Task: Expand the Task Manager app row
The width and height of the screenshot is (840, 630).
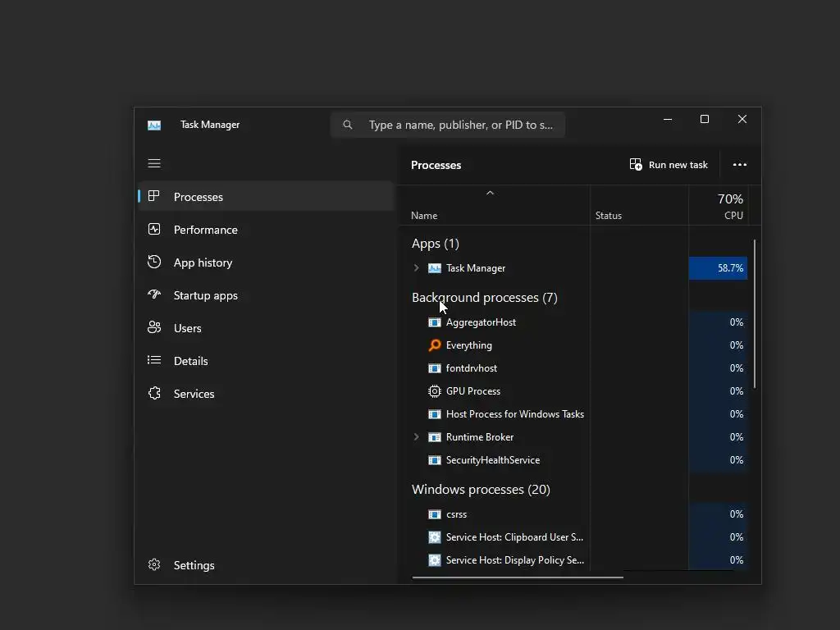Action: pos(416,267)
